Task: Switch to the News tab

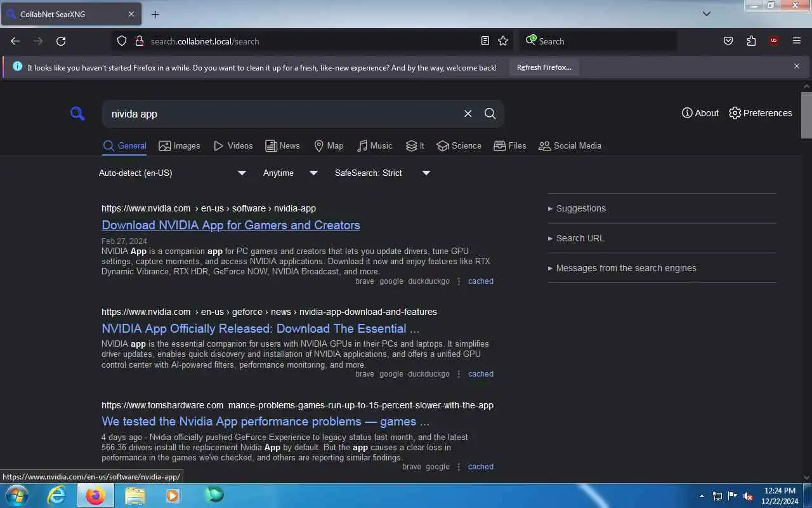Action: (282, 145)
